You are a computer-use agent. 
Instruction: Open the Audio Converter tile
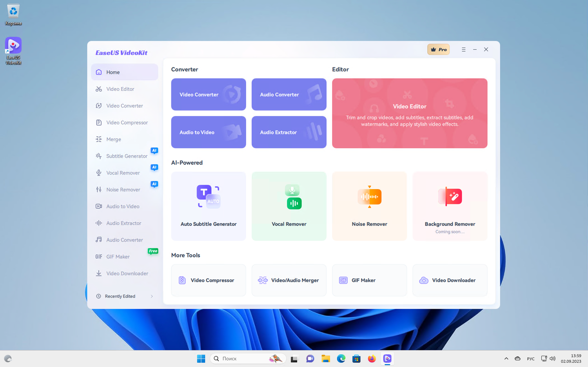click(289, 94)
